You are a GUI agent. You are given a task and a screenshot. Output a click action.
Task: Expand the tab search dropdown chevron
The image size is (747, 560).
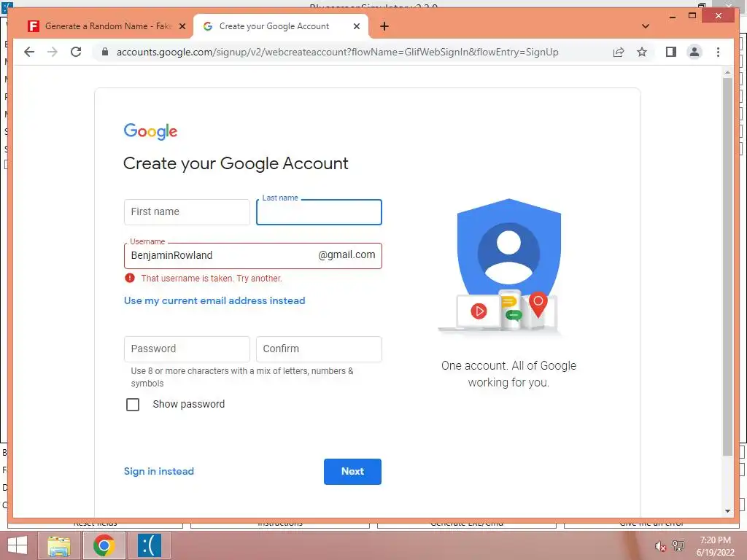tap(646, 26)
